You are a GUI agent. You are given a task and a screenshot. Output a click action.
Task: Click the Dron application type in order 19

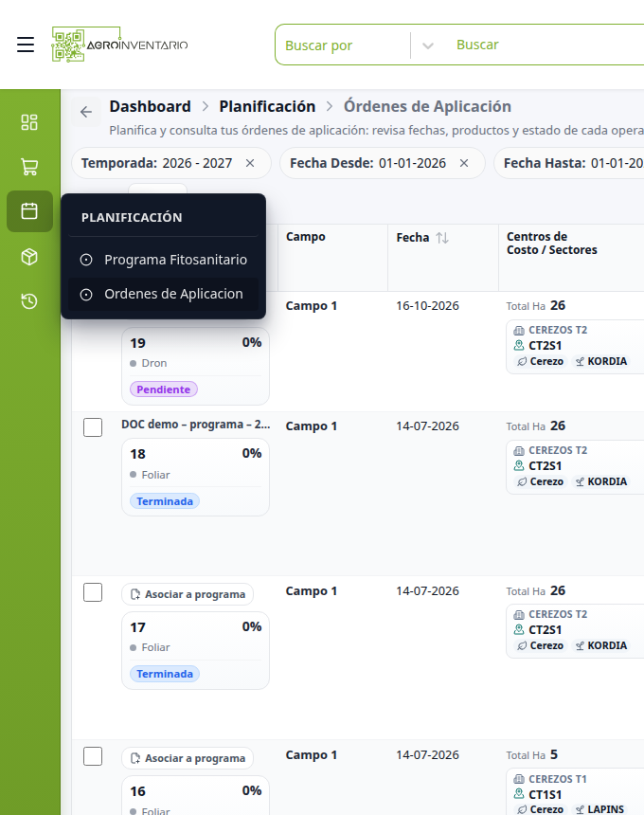[154, 363]
